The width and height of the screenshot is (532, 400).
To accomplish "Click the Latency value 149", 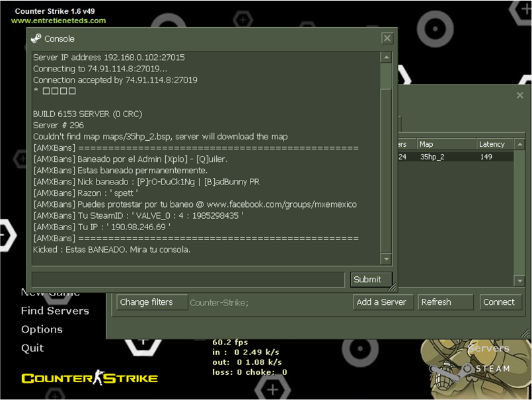I will click(486, 157).
